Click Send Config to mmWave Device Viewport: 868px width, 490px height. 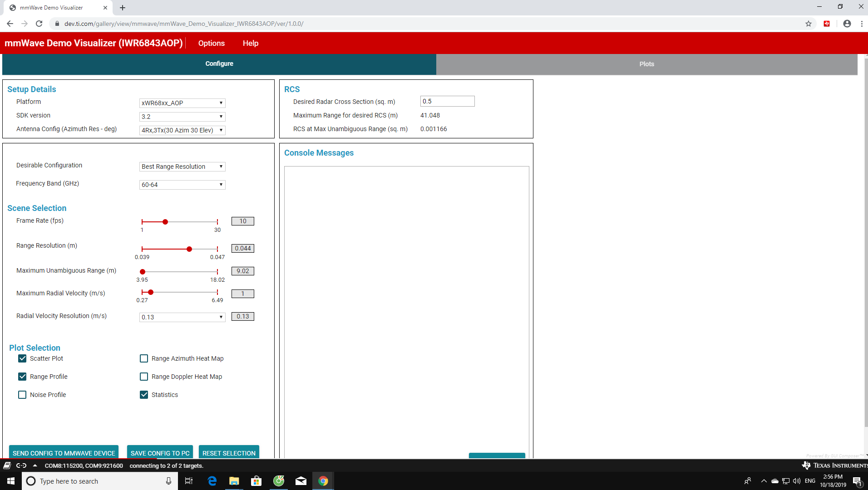[64, 452]
